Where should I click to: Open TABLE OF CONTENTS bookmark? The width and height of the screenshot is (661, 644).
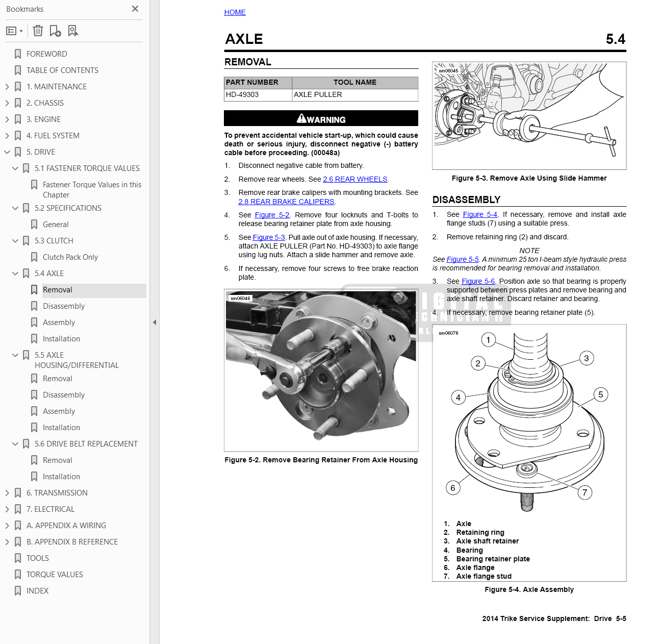62,70
